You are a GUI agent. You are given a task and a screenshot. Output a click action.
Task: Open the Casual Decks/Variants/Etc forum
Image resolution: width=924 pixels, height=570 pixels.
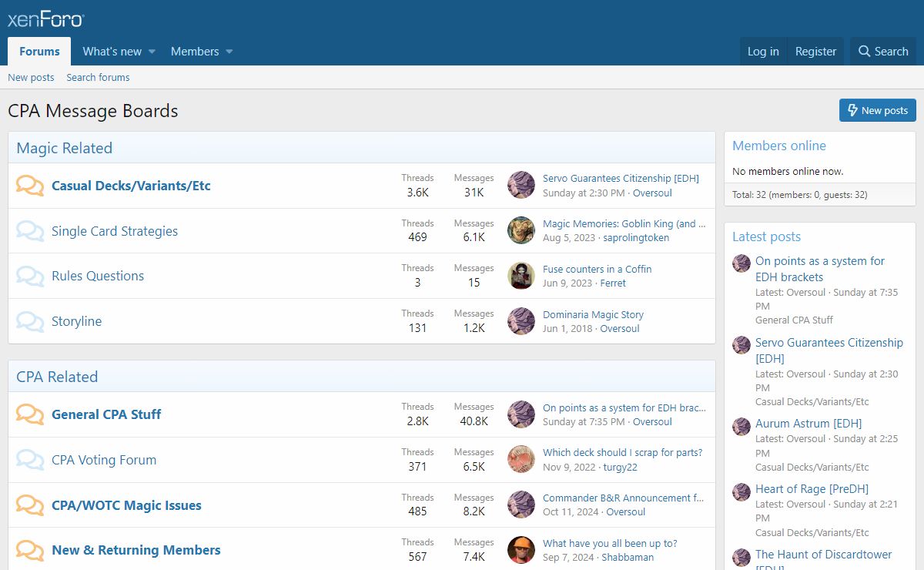pos(131,186)
